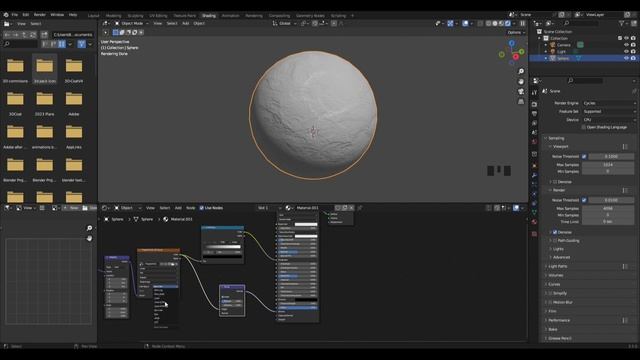Viewport: 640px width, 360px height.
Task: Click the select box tool icon
Action: coord(116,32)
